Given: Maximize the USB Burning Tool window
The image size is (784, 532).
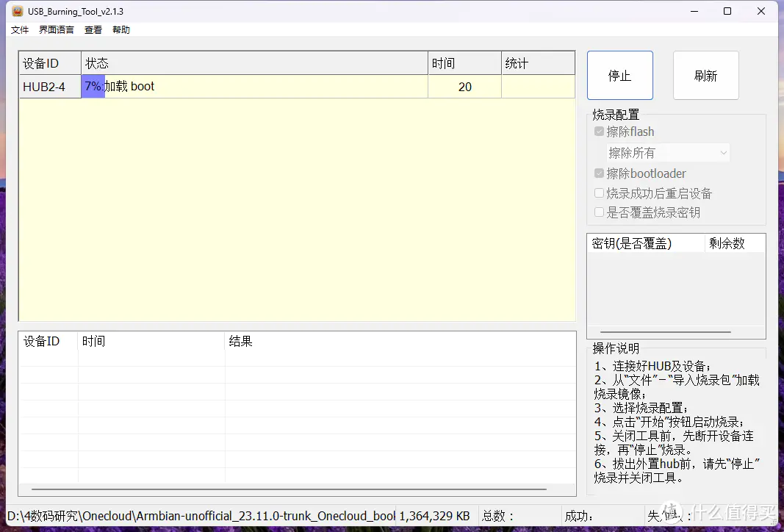Looking at the screenshot, I should tap(727, 11).
